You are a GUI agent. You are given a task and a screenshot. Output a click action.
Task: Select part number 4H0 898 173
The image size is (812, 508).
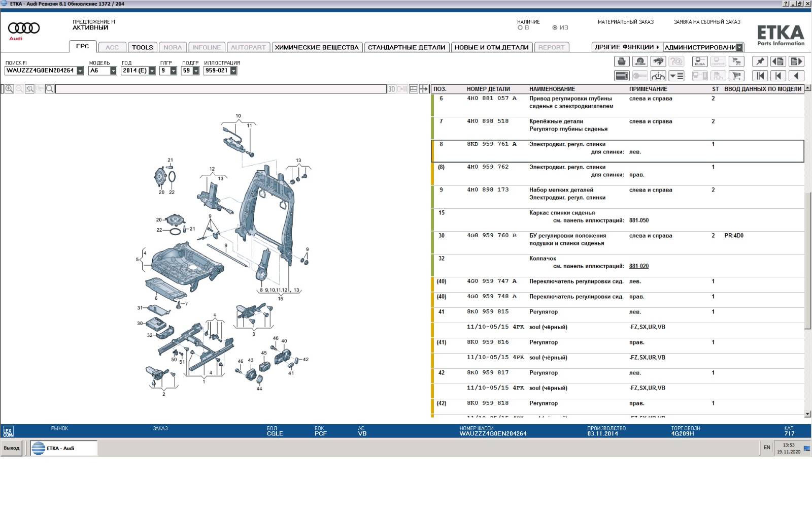tap(488, 190)
